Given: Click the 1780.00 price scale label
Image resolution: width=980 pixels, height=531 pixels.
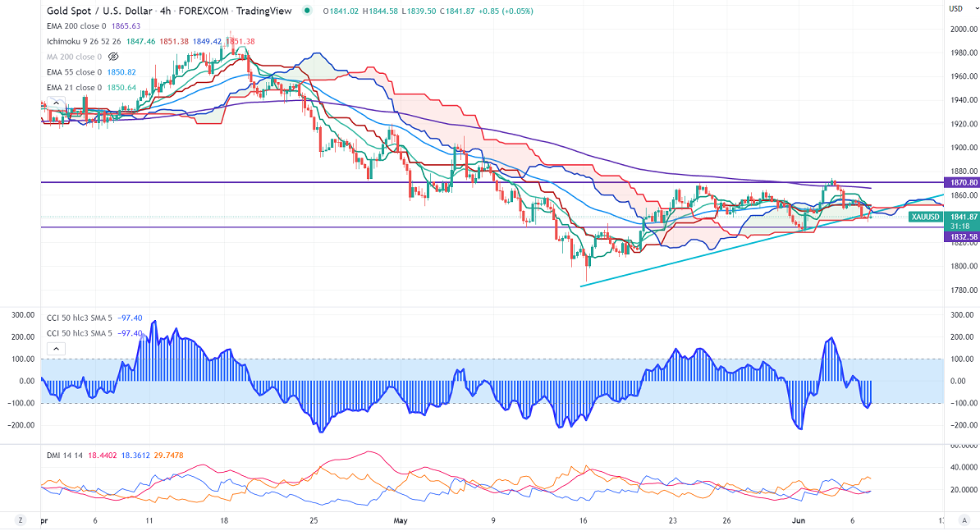Looking at the screenshot, I should pyautogui.click(x=963, y=291).
